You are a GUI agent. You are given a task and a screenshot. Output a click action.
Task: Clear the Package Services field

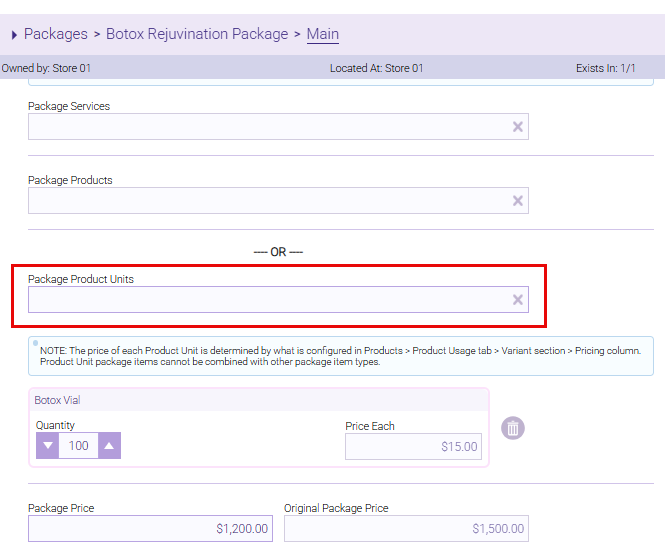tap(518, 127)
